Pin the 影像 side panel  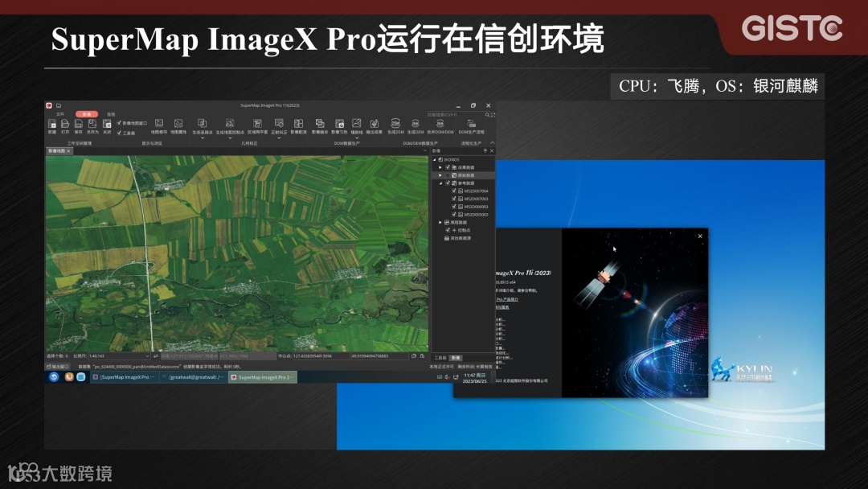coord(485,150)
